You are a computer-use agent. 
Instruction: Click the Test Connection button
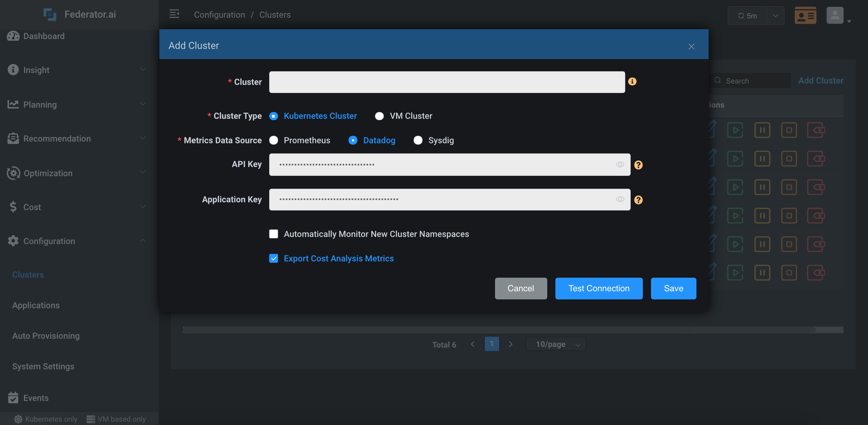(x=599, y=288)
